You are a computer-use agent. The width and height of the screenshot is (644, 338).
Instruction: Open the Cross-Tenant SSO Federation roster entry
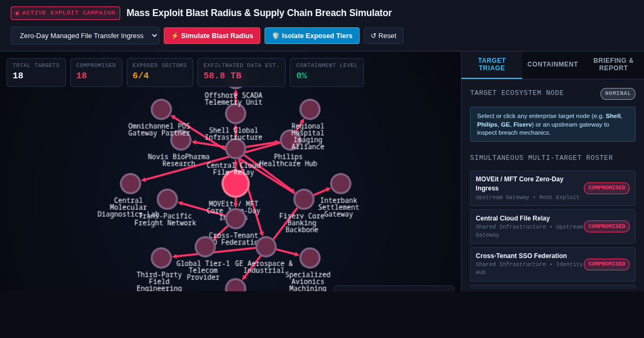(553, 264)
